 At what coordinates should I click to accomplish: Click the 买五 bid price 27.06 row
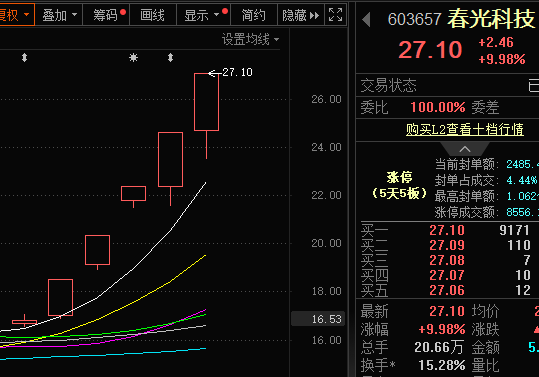pyautogui.click(x=448, y=290)
